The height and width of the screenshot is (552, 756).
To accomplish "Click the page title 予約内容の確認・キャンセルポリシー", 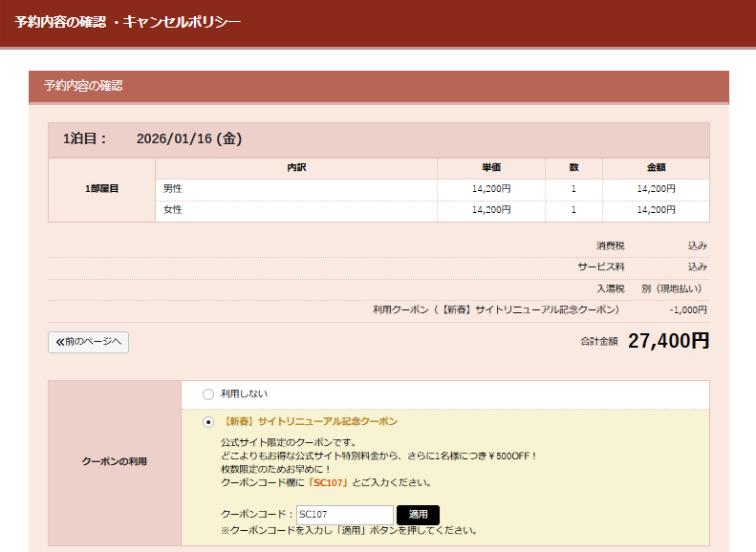I will tap(128, 21).
